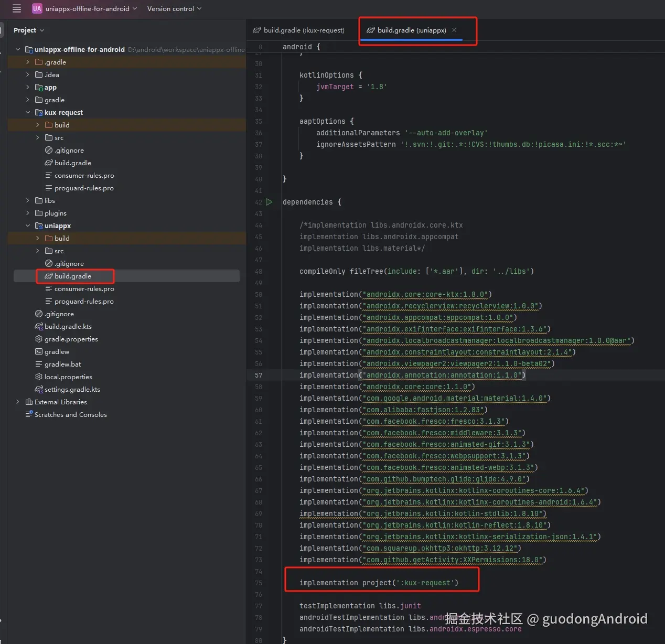This screenshot has width=665, height=644.
Task: Click the kux-request module folder icon
Action: tap(39, 112)
